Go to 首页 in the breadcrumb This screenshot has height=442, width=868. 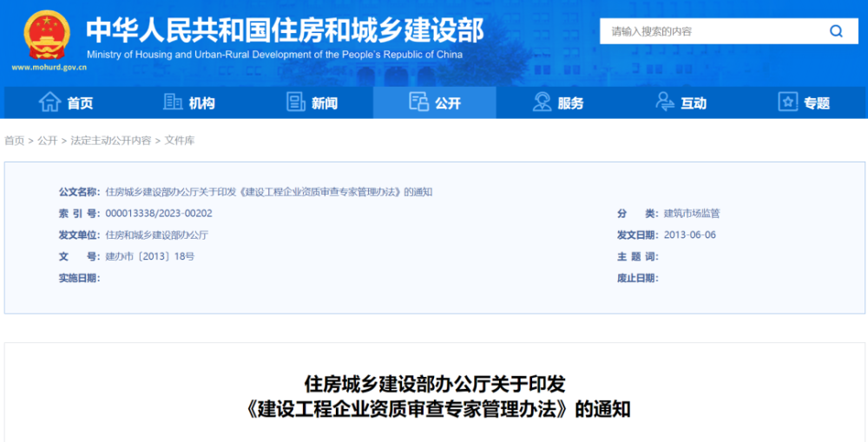tap(14, 141)
